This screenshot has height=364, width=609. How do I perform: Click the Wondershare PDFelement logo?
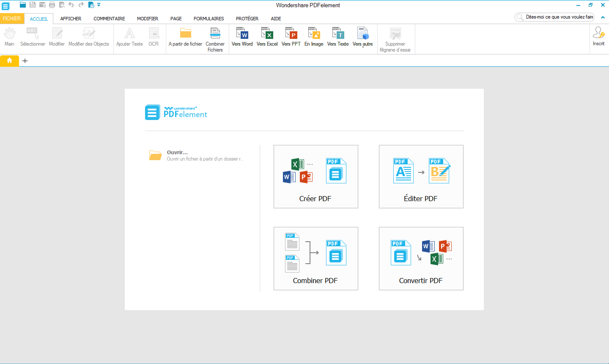coord(176,112)
